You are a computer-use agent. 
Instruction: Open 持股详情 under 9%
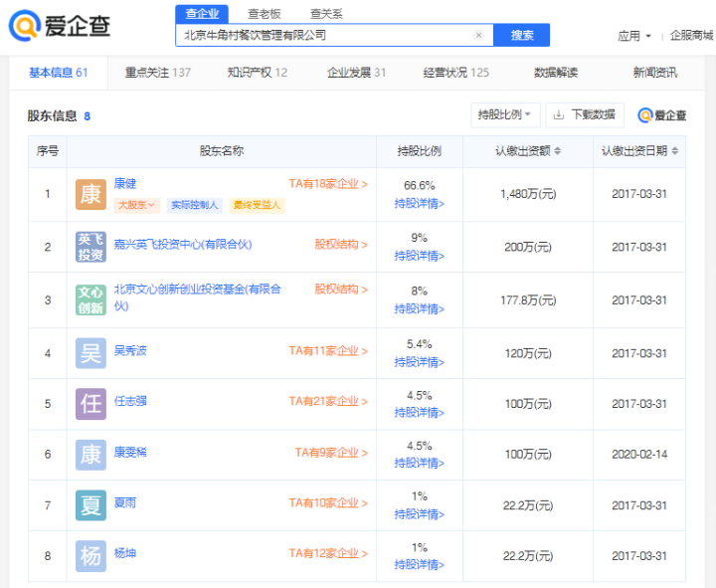pyautogui.click(x=420, y=256)
